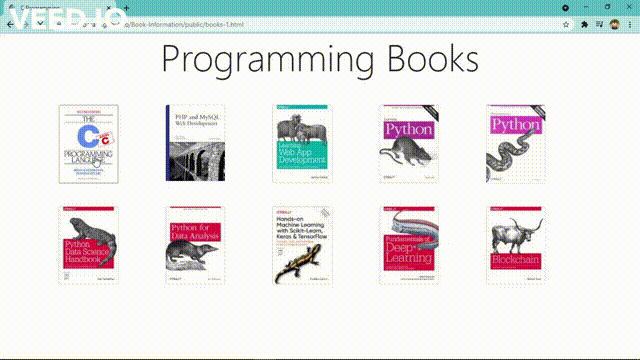Image resolution: width=640 pixels, height=360 pixels.
Task: Select Learning Web App Development book cover
Action: [302, 144]
